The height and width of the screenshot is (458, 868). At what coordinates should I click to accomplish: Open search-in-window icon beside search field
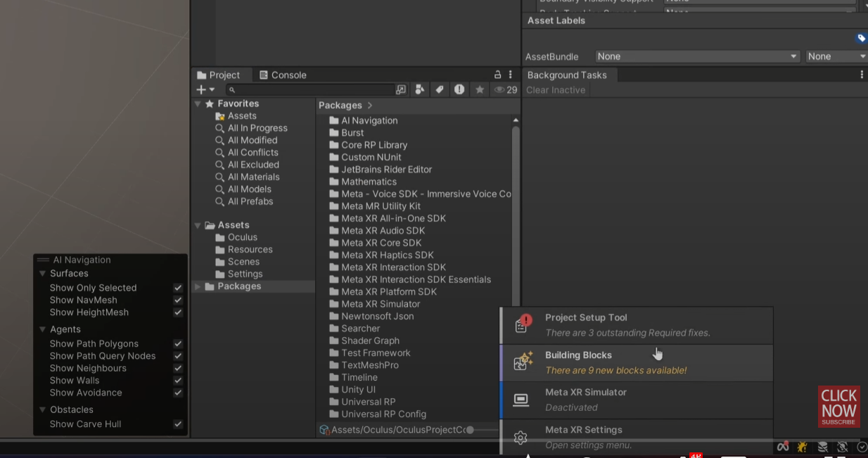[x=401, y=90]
